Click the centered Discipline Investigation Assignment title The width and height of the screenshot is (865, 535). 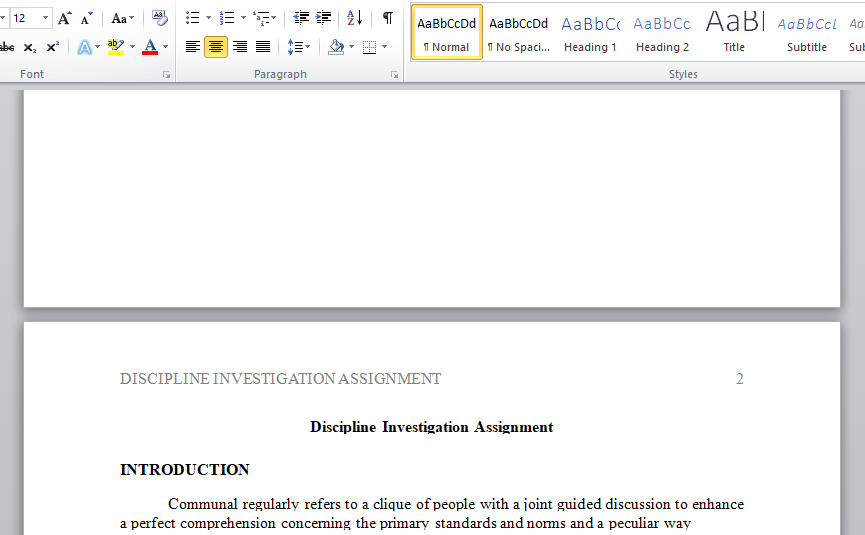(431, 427)
